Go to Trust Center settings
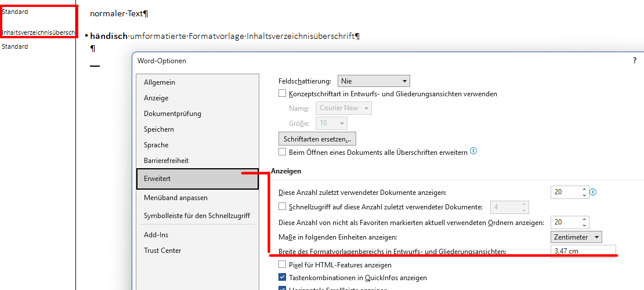Screen dimensions: 644x290 [162, 251]
